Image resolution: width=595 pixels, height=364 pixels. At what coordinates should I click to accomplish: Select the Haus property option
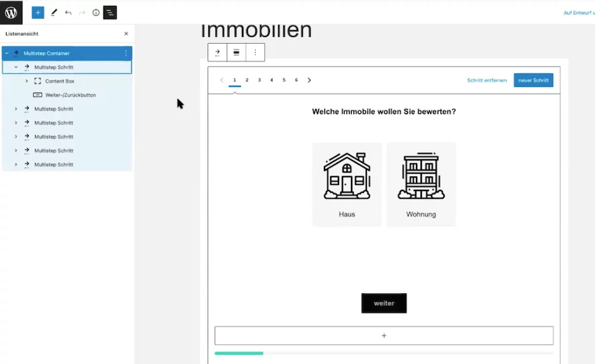coord(347,184)
